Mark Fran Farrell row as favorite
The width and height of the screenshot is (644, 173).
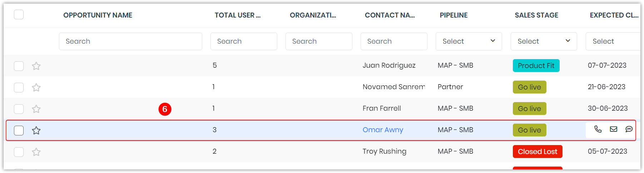pyautogui.click(x=36, y=109)
